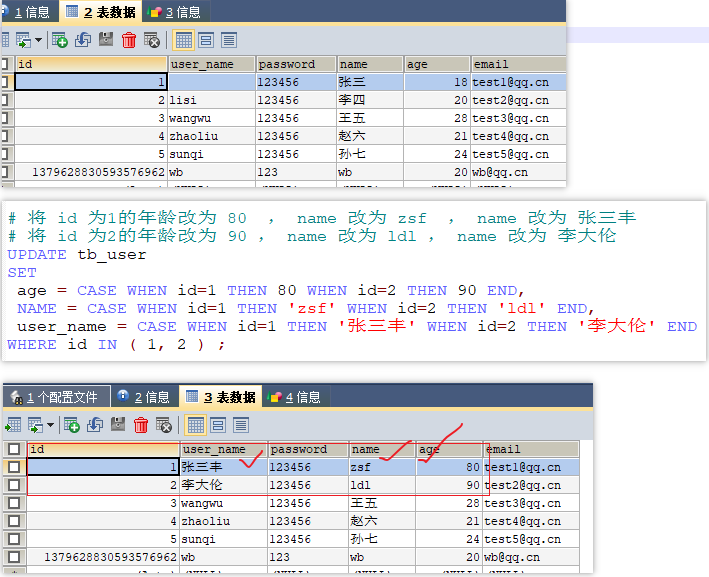Sort by password column in upper panel
The image size is (709, 577).
tap(296, 64)
